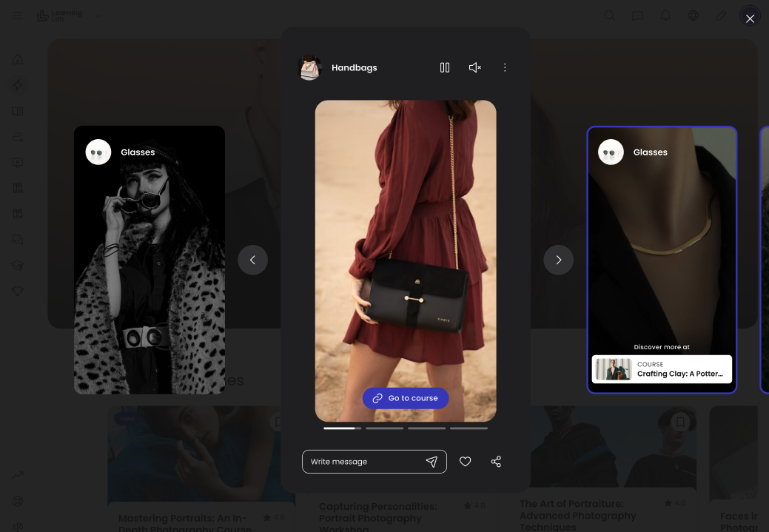Open the messages icon in top bar

click(637, 16)
